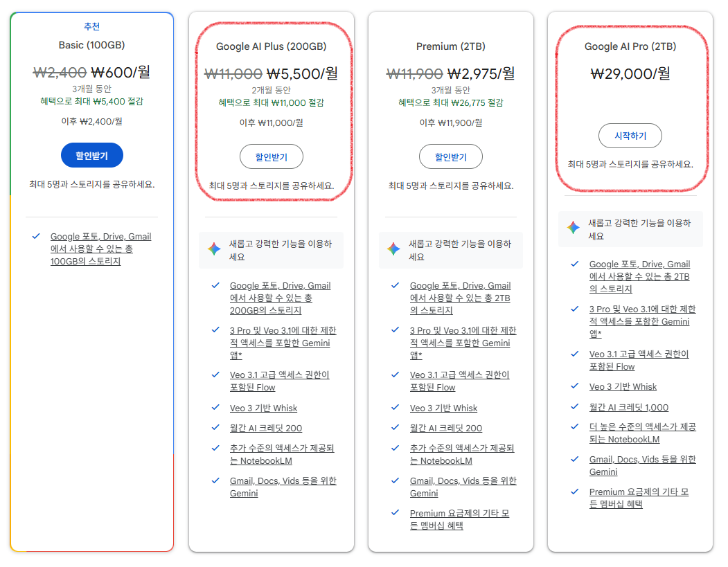This screenshot has width=728, height=567.
Task: Click checkmark beside 월간 AI 크레딧 1,000
Action: click(575, 406)
